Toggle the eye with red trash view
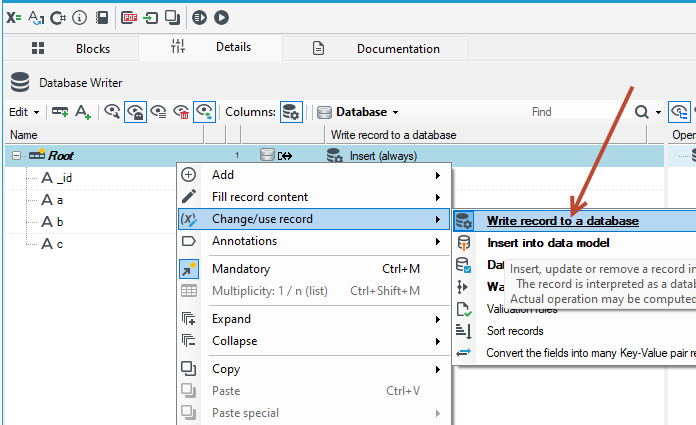The height and width of the screenshot is (425, 696). point(181,111)
